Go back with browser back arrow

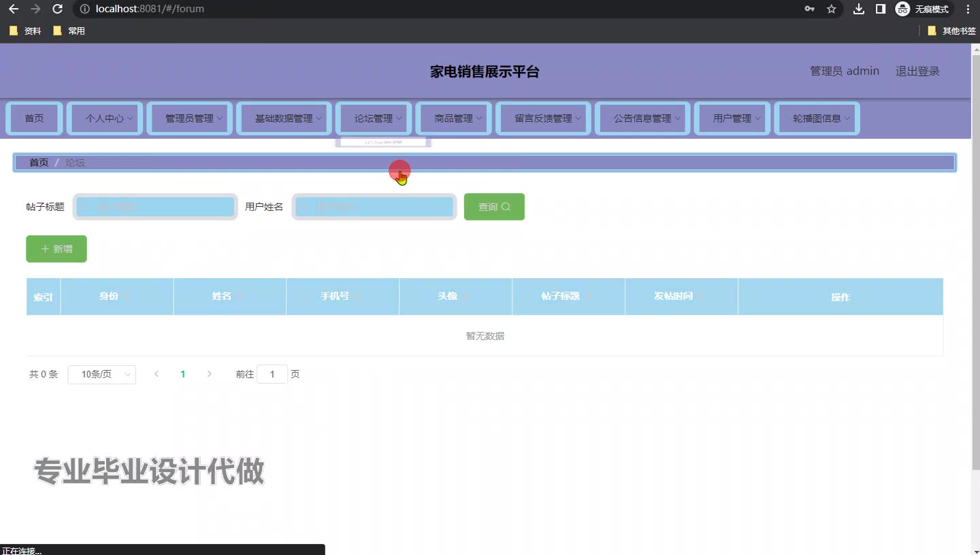click(x=14, y=9)
